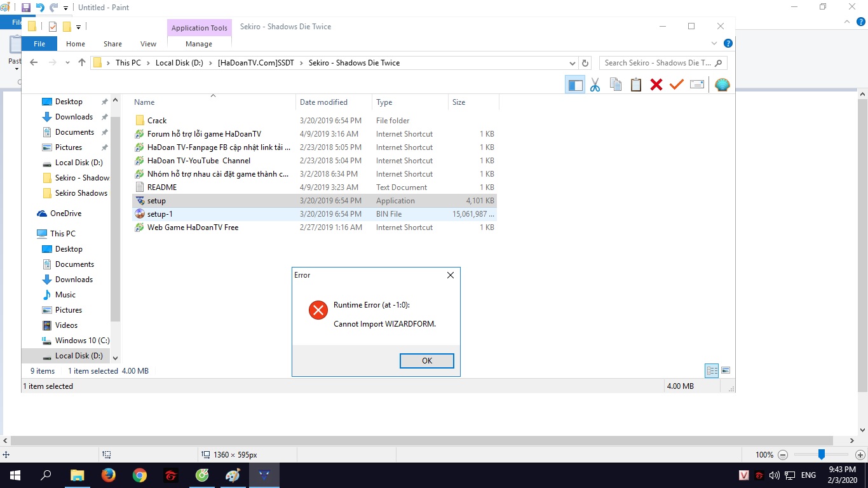This screenshot has height=488, width=868.
Task: Switch to the Share ribbon tab
Action: (112, 44)
